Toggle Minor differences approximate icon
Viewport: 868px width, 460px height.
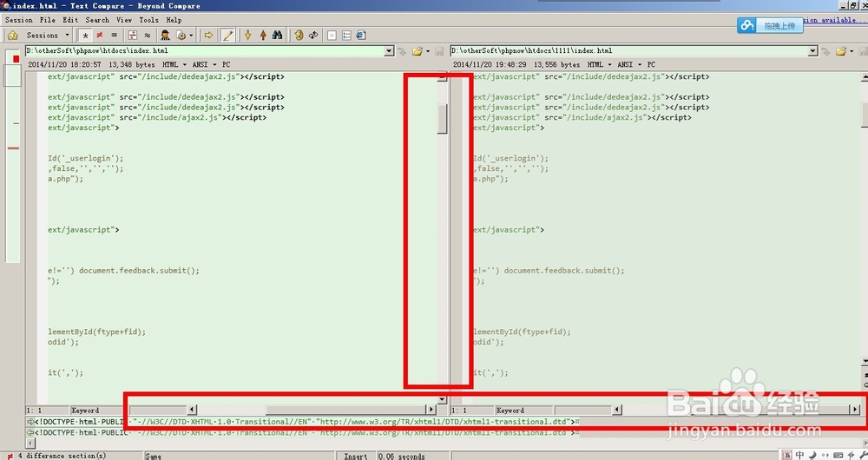148,36
